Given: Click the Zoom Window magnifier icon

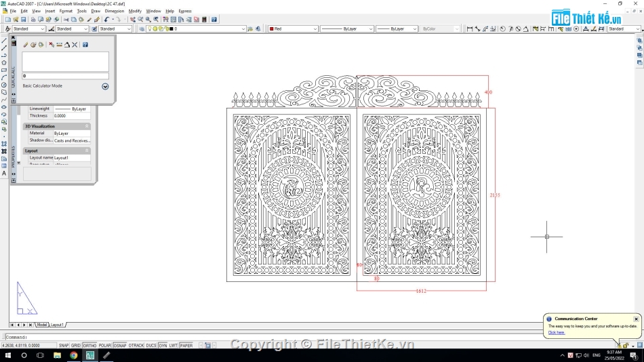Looking at the screenshot, I should click(x=148, y=19).
